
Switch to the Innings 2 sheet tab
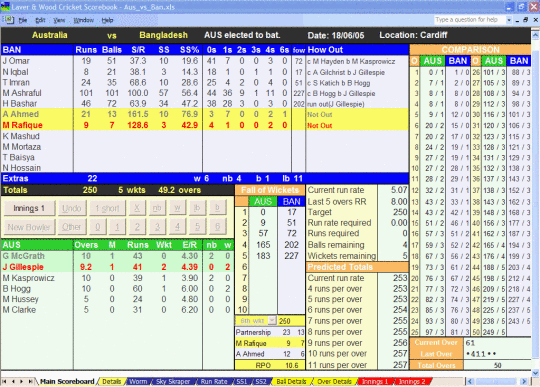click(412, 381)
